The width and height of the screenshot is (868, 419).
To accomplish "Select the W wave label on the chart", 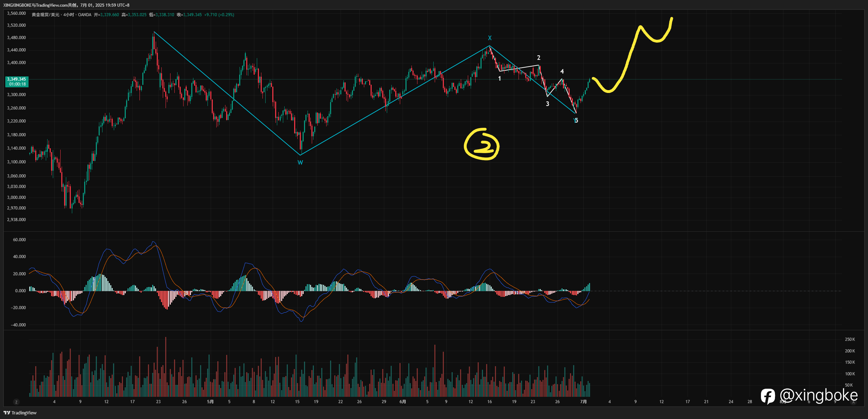I will point(300,163).
